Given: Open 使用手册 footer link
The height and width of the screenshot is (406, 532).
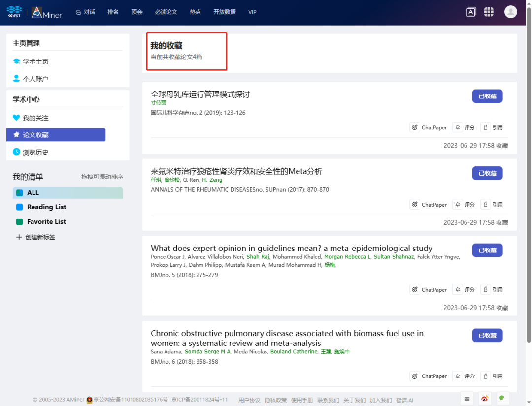Looking at the screenshot, I should click(301, 400).
